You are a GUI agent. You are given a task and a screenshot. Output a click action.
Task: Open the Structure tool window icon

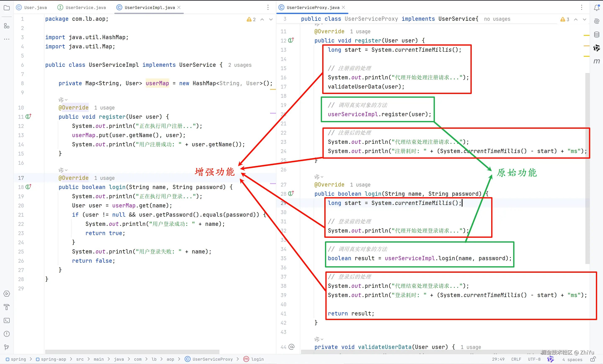click(7, 26)
